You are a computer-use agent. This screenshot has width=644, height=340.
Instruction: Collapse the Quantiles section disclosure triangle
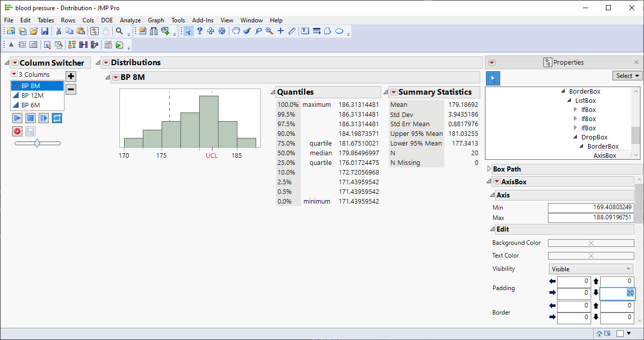[x=273, y=92]
